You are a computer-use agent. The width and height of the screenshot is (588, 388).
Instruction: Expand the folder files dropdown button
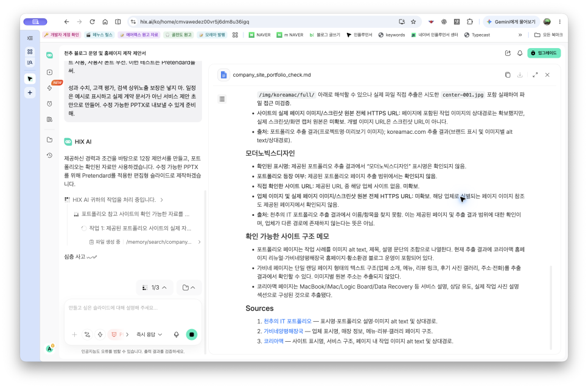point(189,288)
